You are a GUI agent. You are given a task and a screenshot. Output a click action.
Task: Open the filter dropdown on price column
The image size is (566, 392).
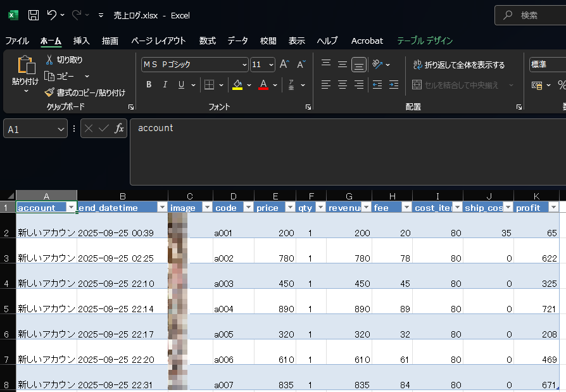tap(290, 208)
